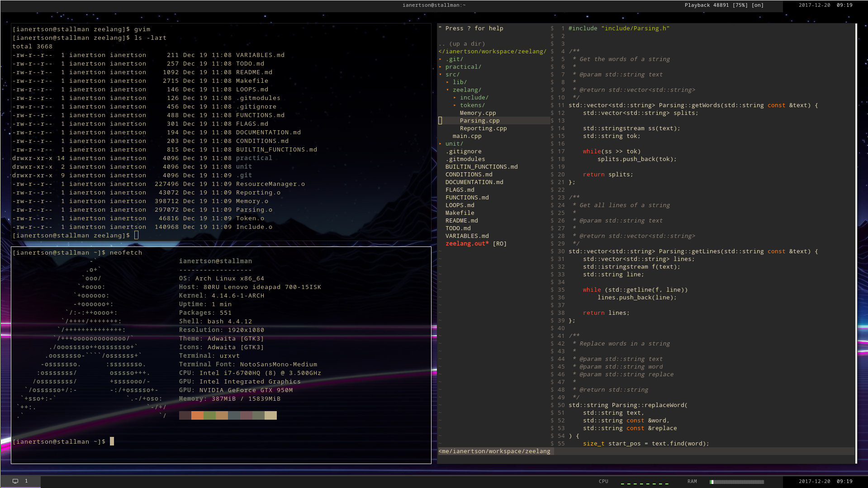Open README.md in the file tree

click(x=461, y=221)
